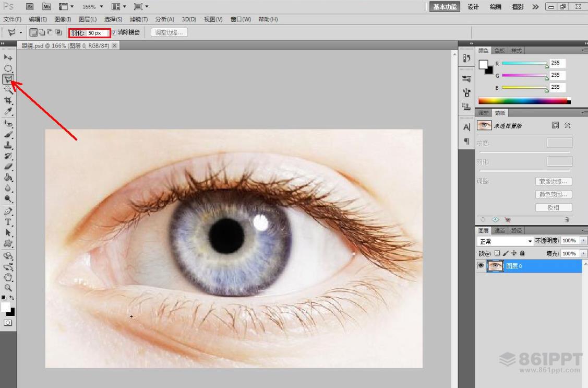Hide 图层 0 using the eye icon
Screen dimensions: 588x388
click(481, 266)
